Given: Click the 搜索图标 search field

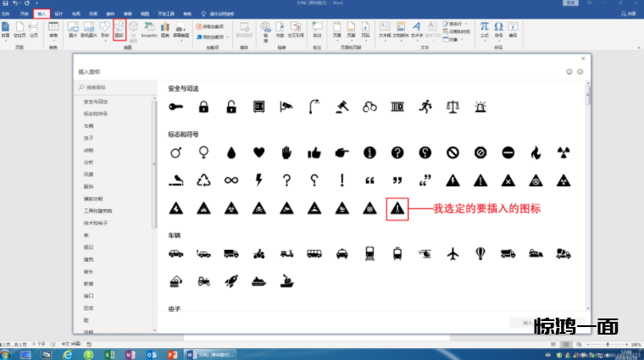Looking at the screenshot, I should [x=114, y=87].
